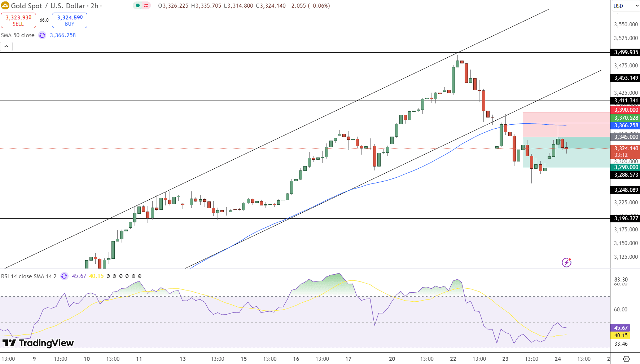Click the 3,411.341 horizontal line price label
This screenshot has height=364, width=640.
coord(625,101)
